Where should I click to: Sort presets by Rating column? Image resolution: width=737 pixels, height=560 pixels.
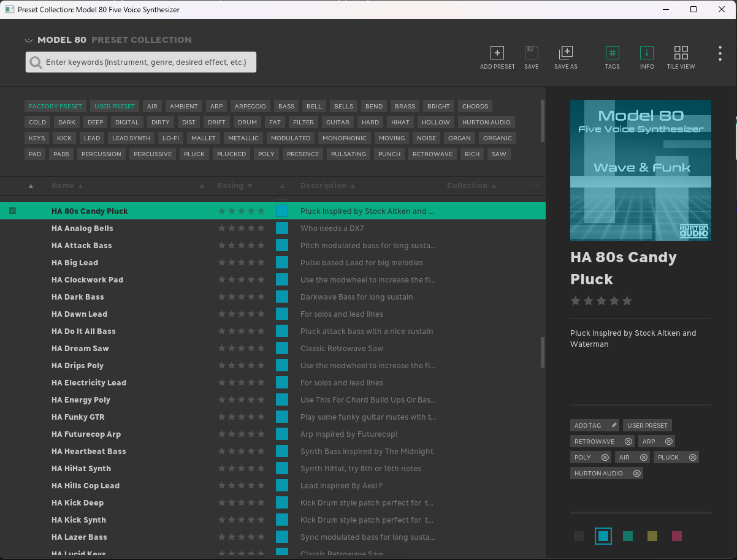click(x=234, y=186)
